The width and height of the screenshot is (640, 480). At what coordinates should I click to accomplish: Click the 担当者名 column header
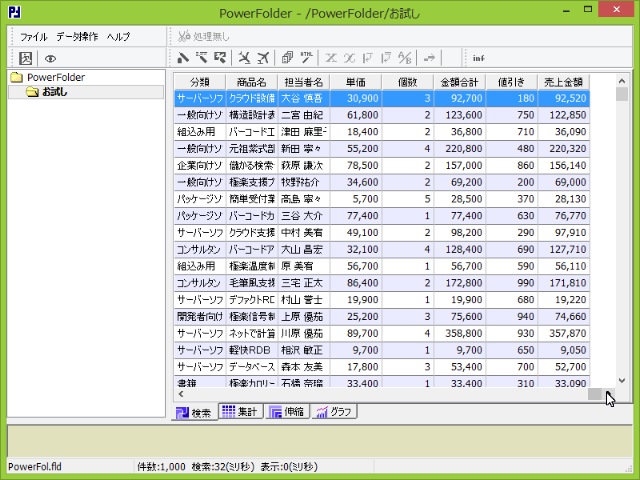coord(304,82)
